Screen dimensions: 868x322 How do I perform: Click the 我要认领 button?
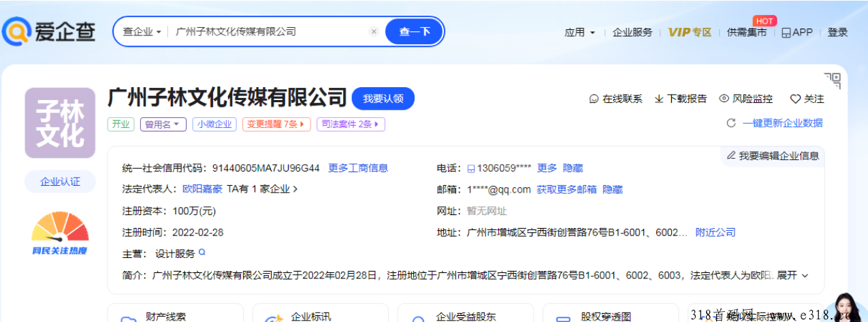click(383, 99)
